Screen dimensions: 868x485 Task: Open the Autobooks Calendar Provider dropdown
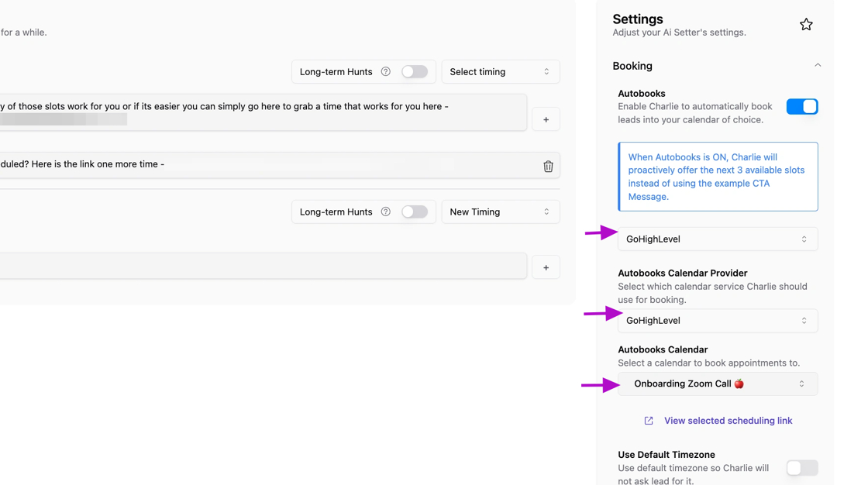(718, 321)
